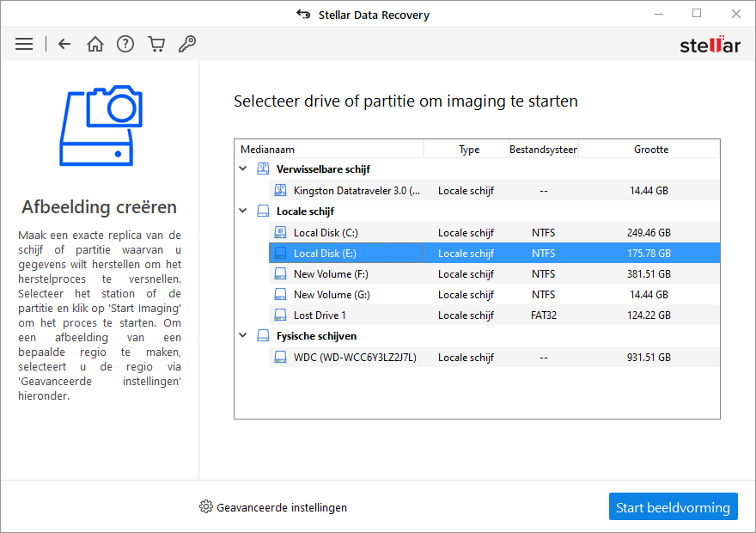Select Lost Drive 1

[494, 315]
